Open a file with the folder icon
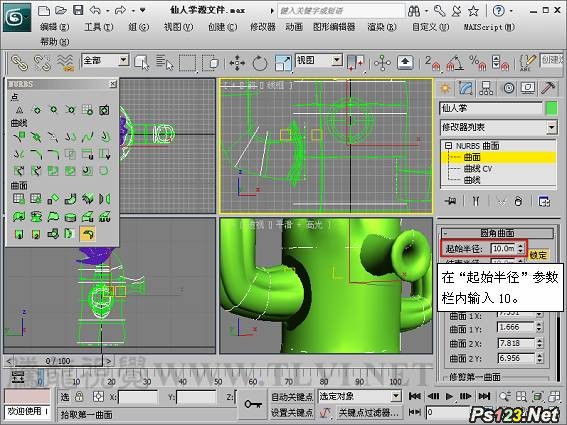Viewport: 567px width, 425px height. pos(61,10)
